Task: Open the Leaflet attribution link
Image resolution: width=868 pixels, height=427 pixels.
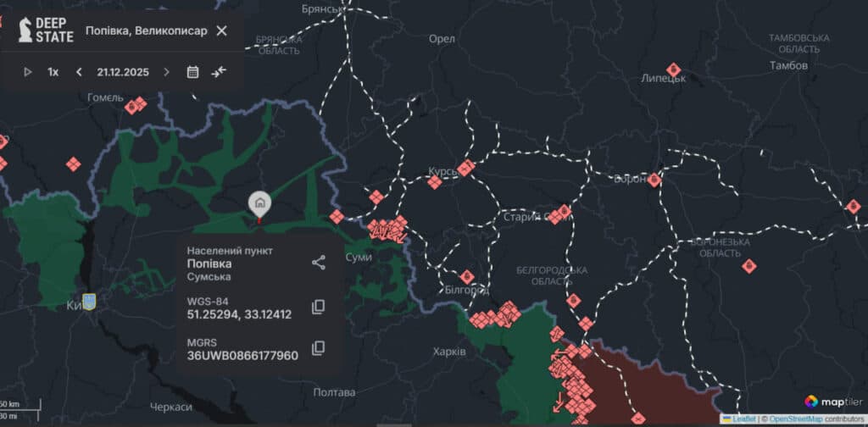Action: click(x=743, y=419)
